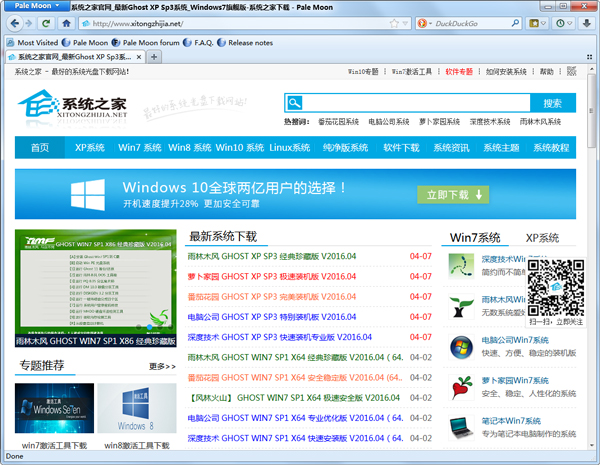
Task: Click the 雨林木风系统 hot search word
Action: 540,122
